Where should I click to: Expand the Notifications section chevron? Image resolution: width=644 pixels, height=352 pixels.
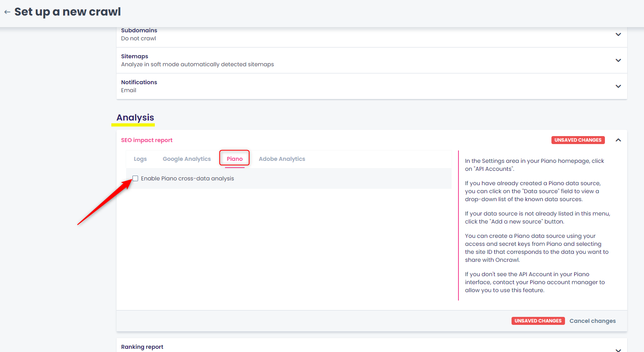click(618, 86)
